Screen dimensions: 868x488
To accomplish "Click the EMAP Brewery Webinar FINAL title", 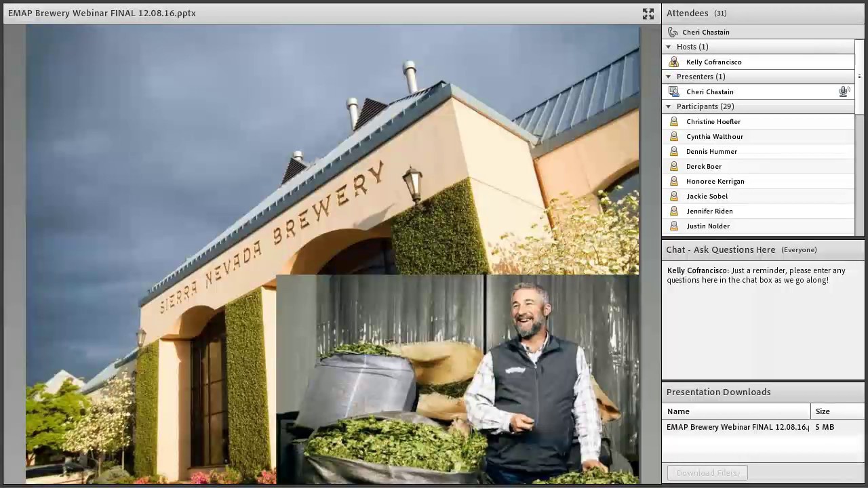I will point(102,13).
